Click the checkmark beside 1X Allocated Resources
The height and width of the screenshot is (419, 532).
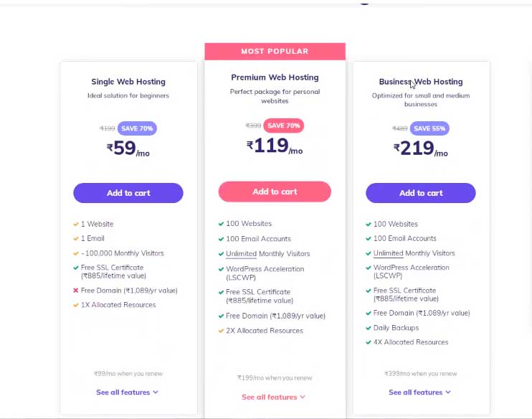pyautogui.click(x=76, y=305)
